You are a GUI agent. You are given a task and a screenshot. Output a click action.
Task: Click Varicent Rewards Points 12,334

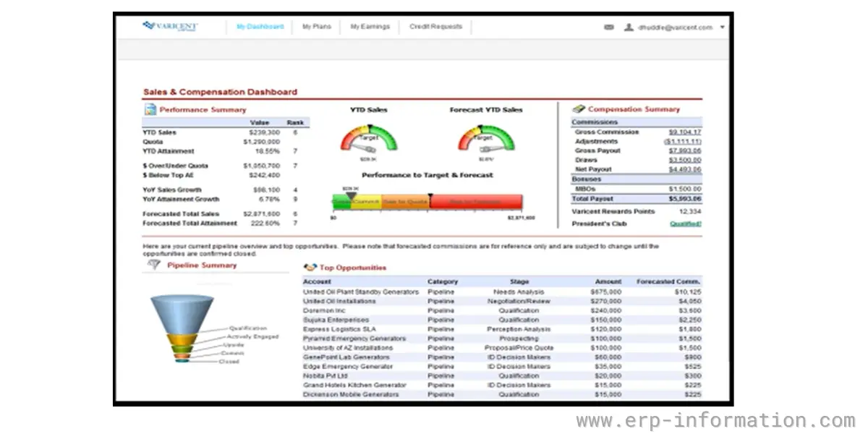(x=690, y=212)
